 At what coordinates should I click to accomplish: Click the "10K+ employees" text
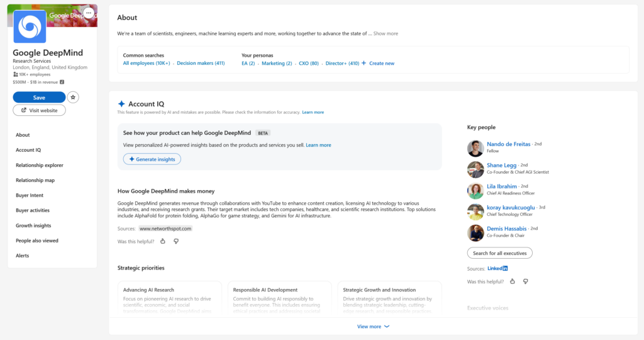[x=35, y=74]
